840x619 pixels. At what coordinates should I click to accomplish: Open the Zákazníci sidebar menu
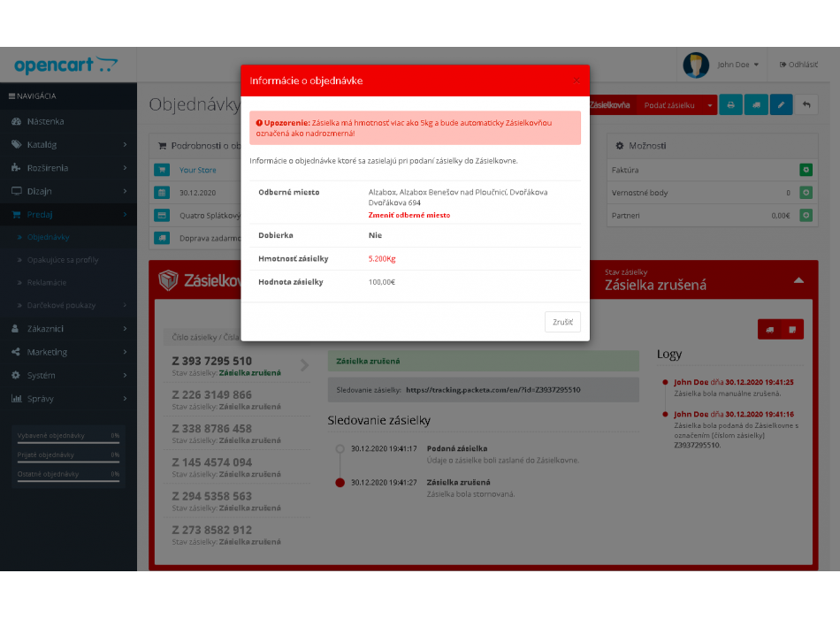69,329
